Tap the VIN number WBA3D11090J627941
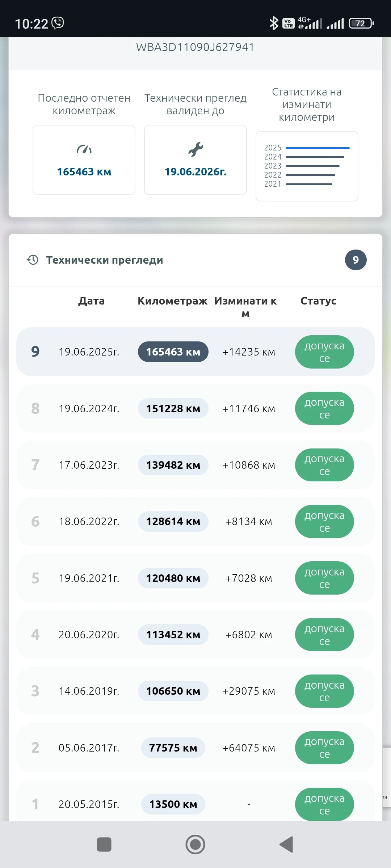Viewport: 391px width, 868px height. [x=195, y=47]
